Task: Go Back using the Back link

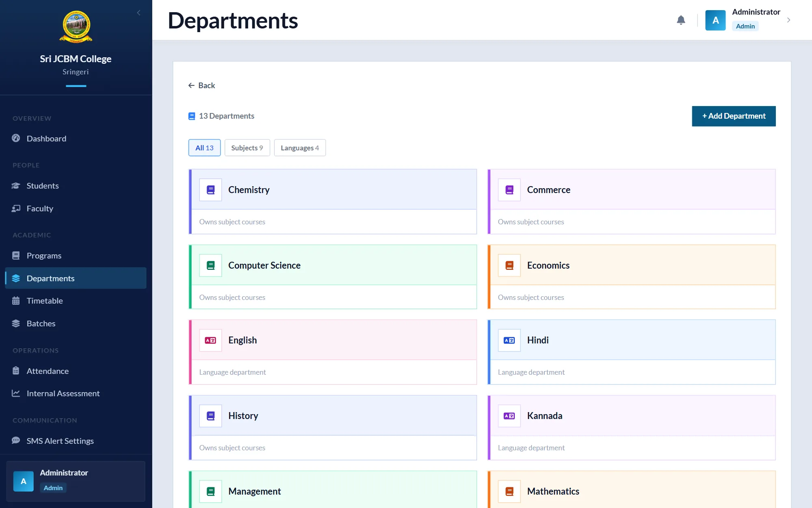Action: [x=202, y=85]
